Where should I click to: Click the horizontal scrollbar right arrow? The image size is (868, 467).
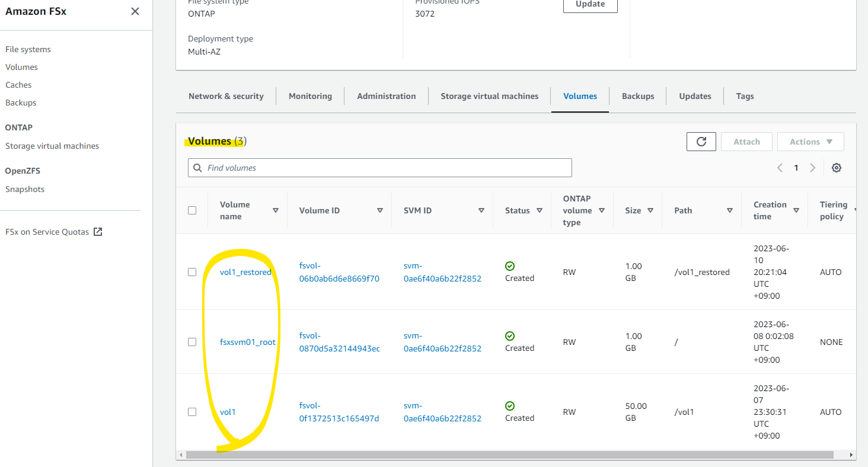pos(851,455)
